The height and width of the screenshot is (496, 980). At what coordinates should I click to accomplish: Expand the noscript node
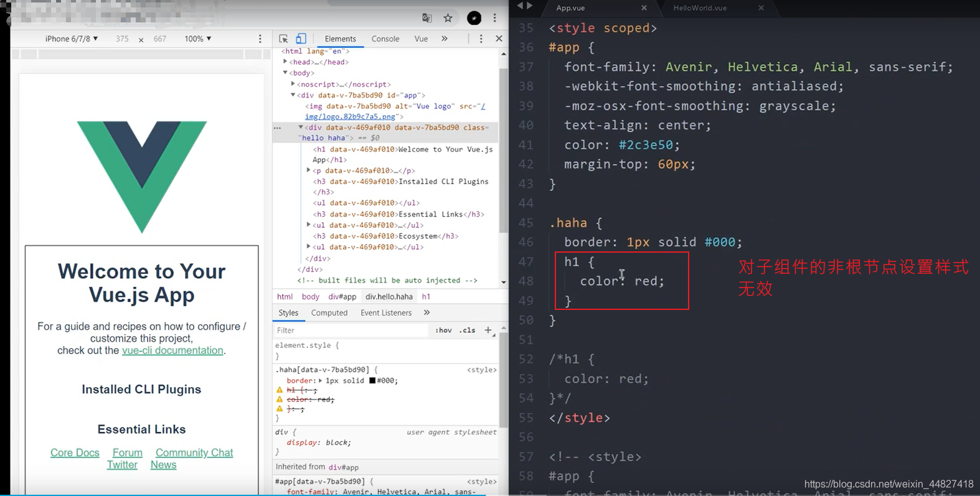tap(293, 84)
